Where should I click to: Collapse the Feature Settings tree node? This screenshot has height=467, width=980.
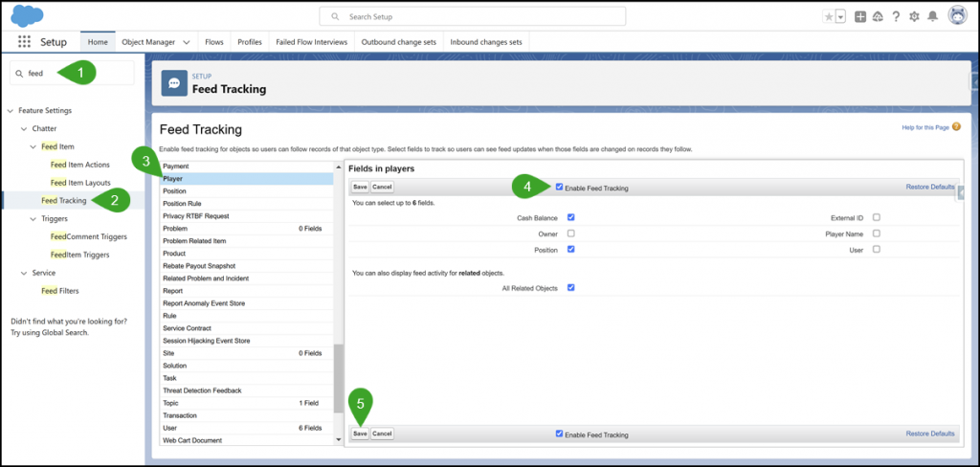tap(10, 111)
